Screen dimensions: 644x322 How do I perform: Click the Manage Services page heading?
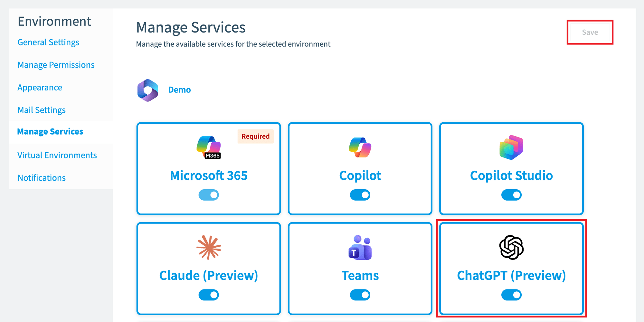click(x=191, y=27)
